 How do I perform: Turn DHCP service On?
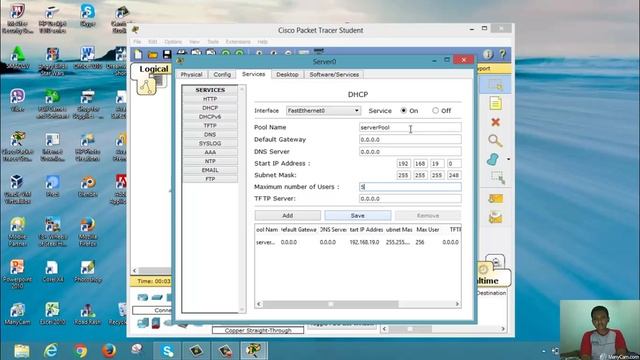coord(404,111)
